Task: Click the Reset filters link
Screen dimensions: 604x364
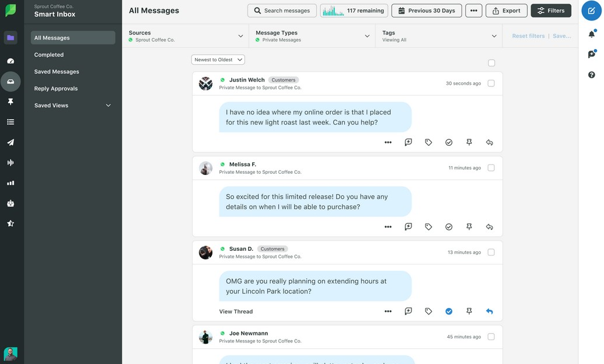Action: tap(528, 36)
